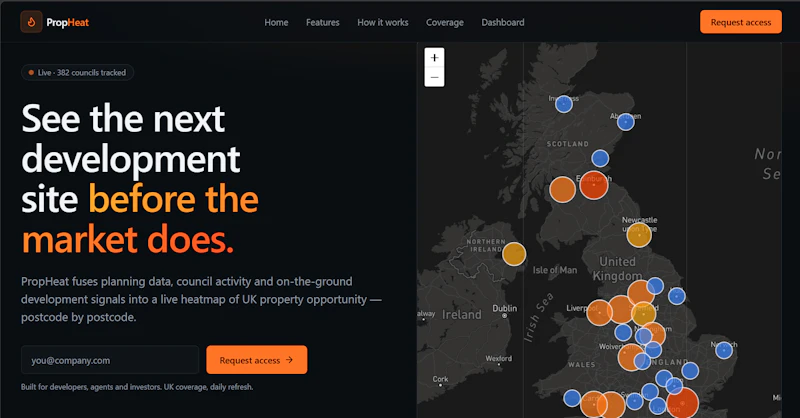Click the Request access button beside email field
The height and width of the screenshot is (418, 800).
tap(257, 360)
